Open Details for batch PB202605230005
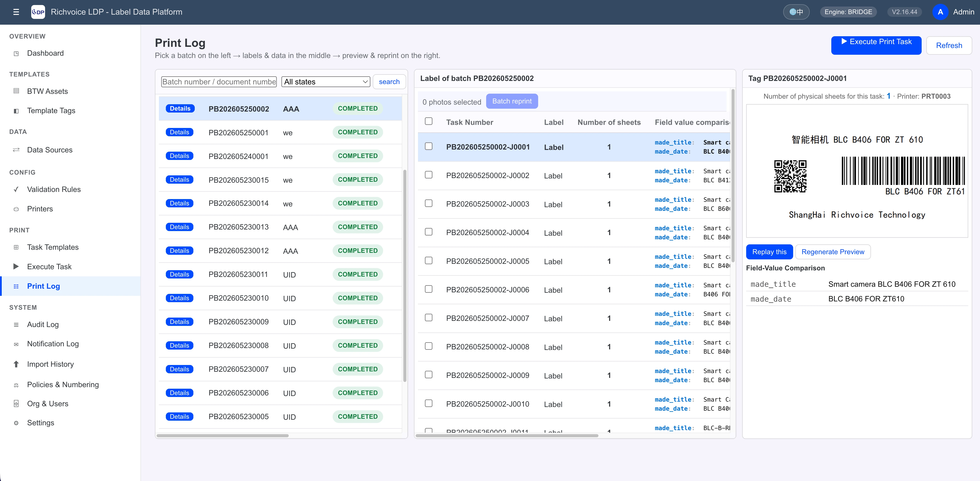This screenshot has height=481, width=980. (180, 417)
